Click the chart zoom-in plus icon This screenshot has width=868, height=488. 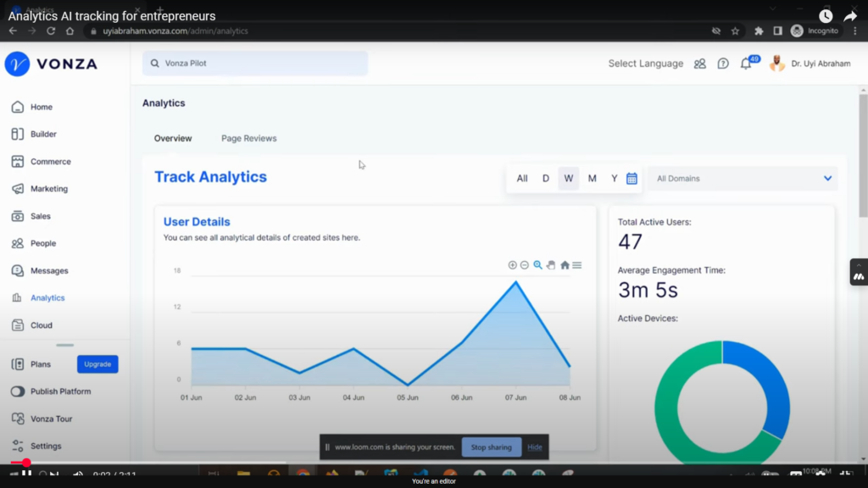[512, 265]
